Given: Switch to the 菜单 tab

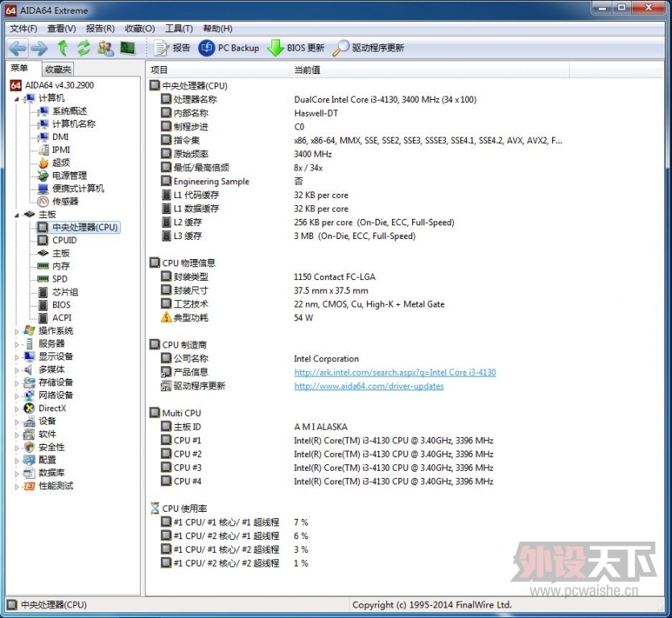Looking at the screenshot, I should pos(19,68).
